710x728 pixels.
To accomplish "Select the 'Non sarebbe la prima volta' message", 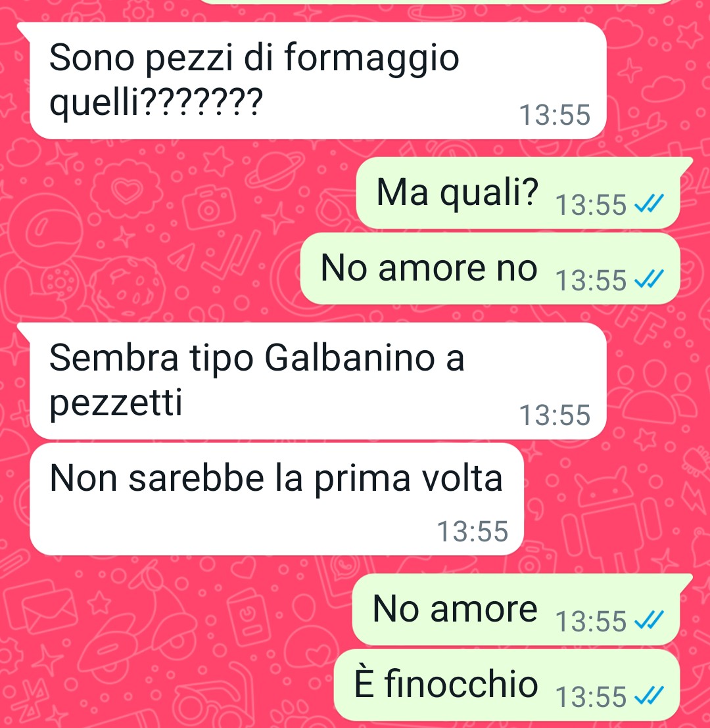I will 277,499.
